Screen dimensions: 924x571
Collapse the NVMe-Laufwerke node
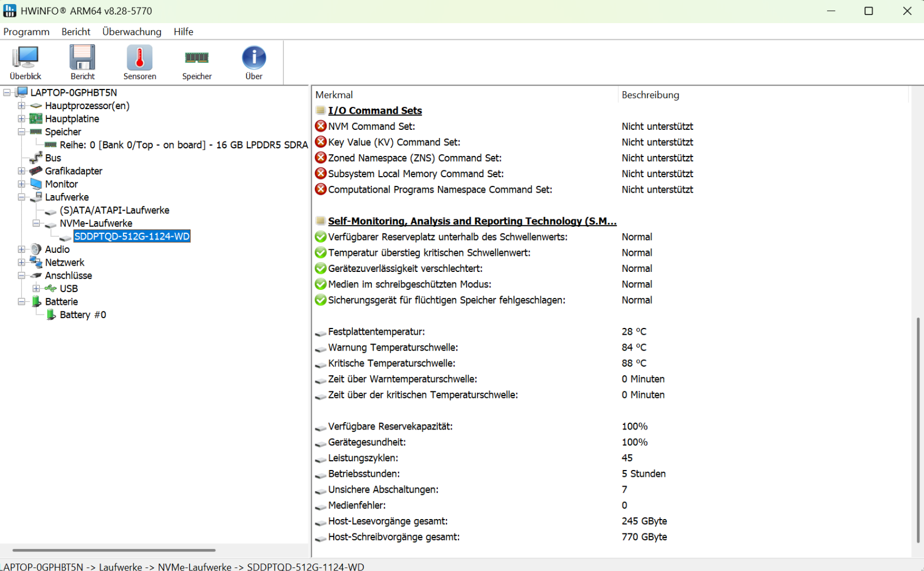(x=36, y=223)
